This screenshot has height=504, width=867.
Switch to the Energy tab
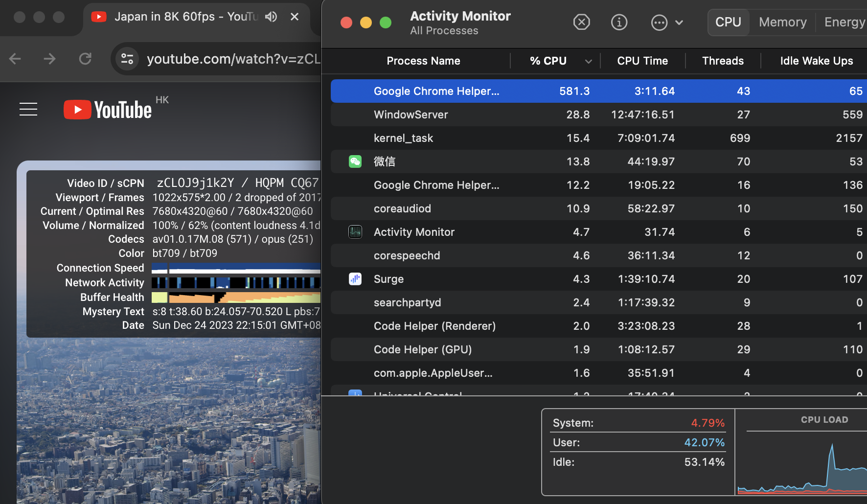(844, 22)
